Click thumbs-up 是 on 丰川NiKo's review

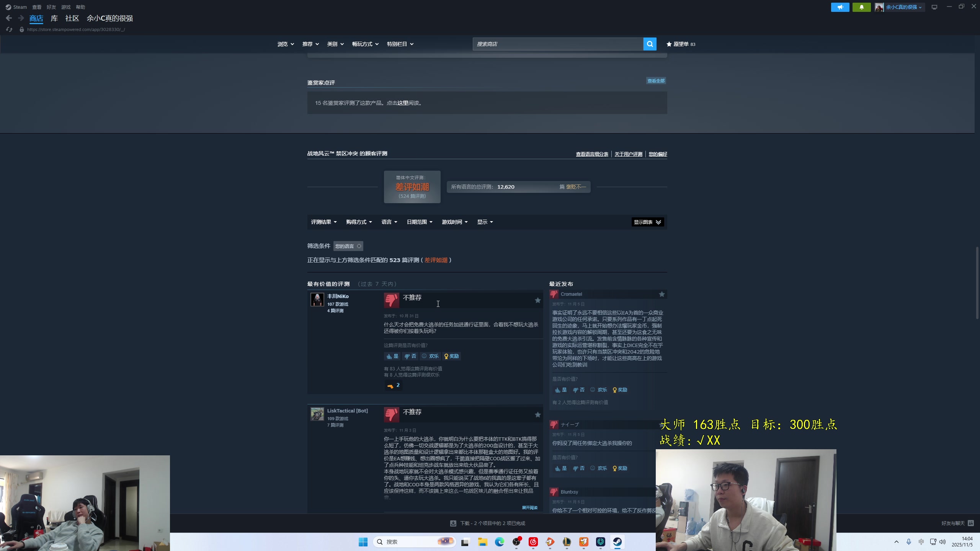pos(392,356)
